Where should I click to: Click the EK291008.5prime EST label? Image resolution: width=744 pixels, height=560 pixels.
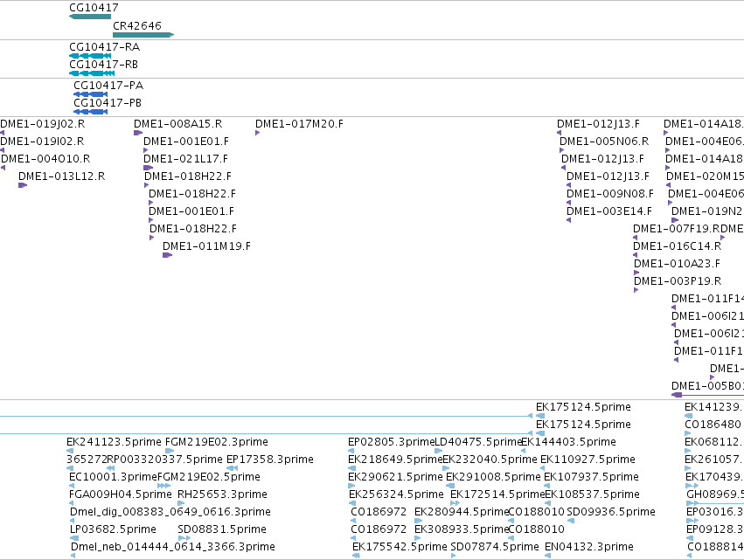point(493,478)
